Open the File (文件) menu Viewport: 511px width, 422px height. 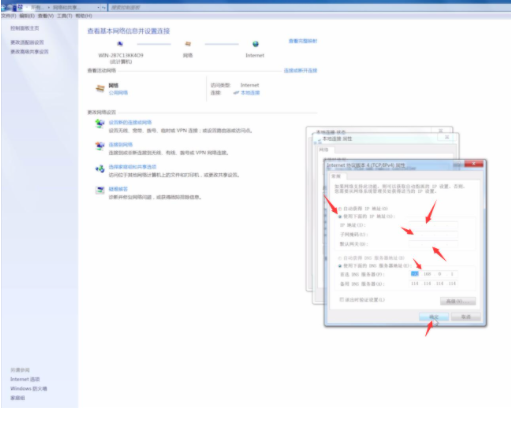click(8, 16)
